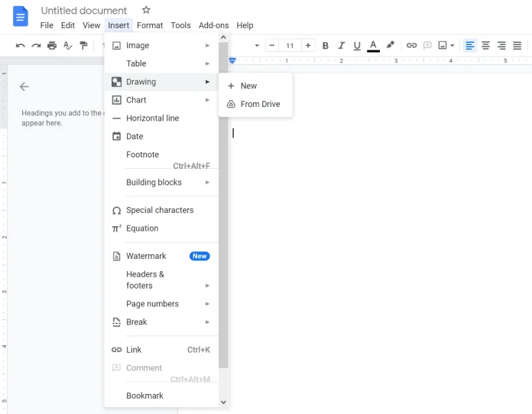Set Justify alignment
532x414 pixels.
coord(517,45)
